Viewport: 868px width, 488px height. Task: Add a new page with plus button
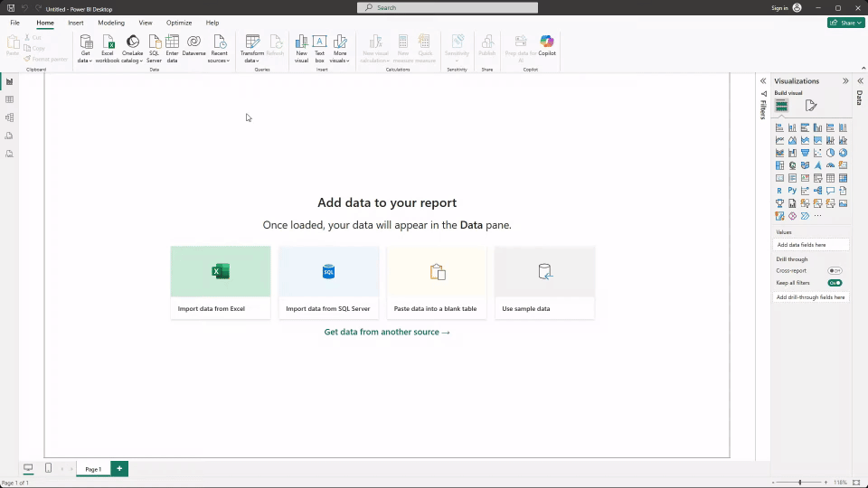(x=119, y=469)
